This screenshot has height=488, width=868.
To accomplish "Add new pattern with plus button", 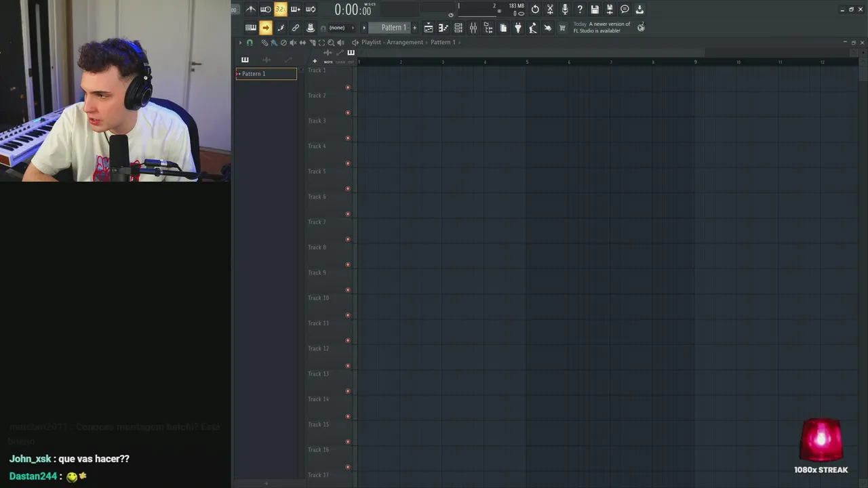I will (414, 28).
